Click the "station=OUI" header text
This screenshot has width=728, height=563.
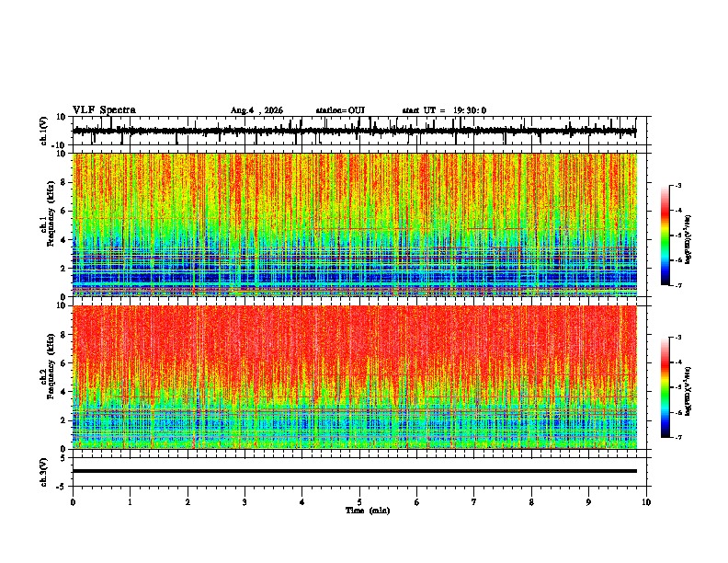pyautogui.click(x=340, y=110)
